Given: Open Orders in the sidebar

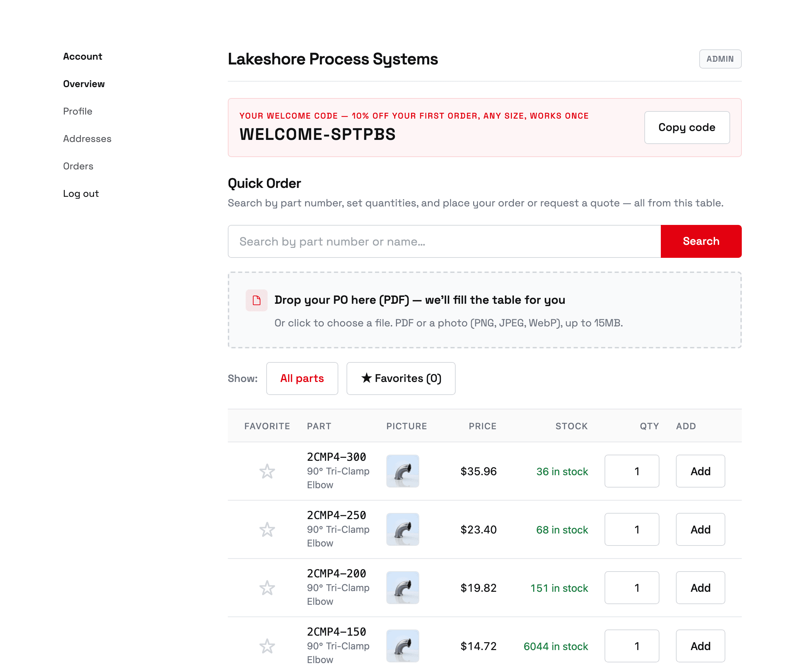Looking at the screenshot, I should pos(78,166).
